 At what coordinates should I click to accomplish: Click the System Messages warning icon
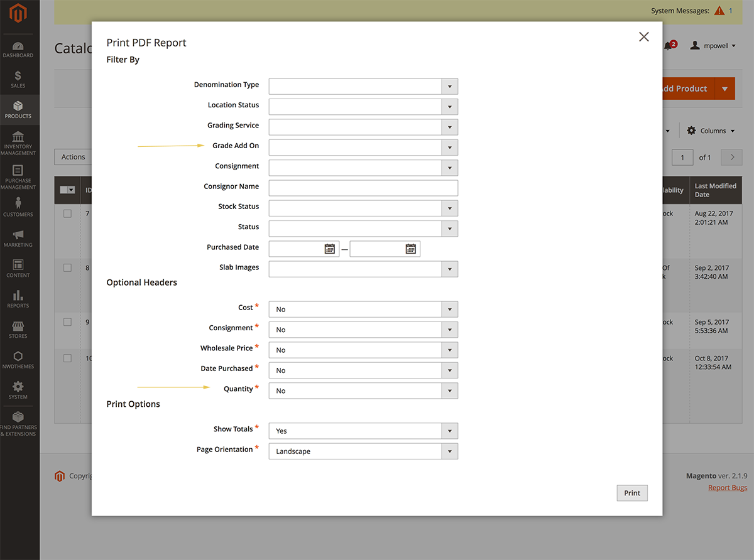click(x=719, y=11)
